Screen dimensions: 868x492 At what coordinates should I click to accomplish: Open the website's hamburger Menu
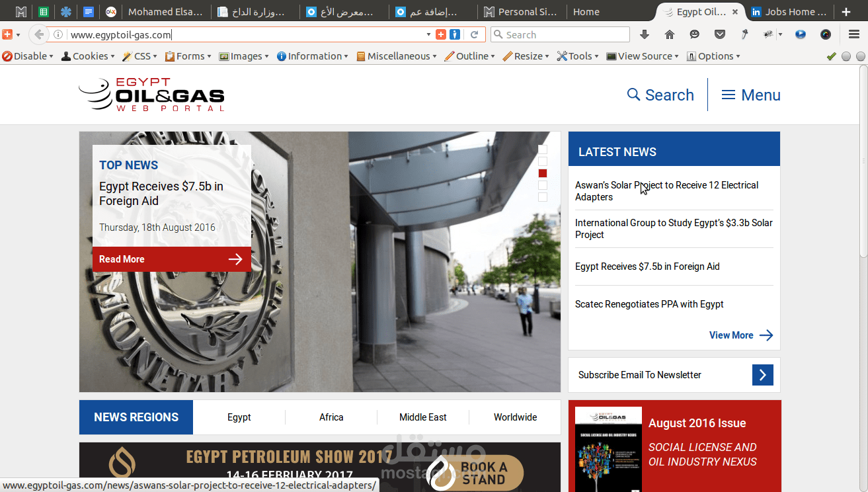point(750,95)
